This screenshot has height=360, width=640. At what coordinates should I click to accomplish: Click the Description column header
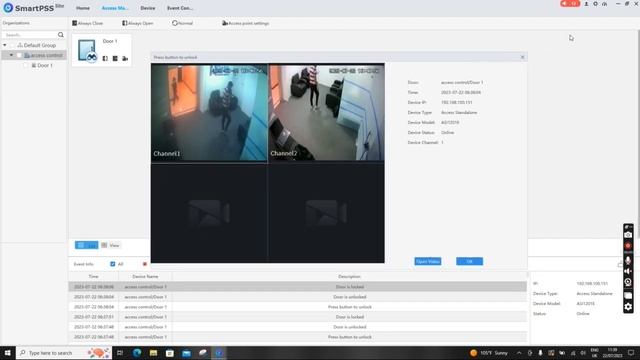point(349,277)
